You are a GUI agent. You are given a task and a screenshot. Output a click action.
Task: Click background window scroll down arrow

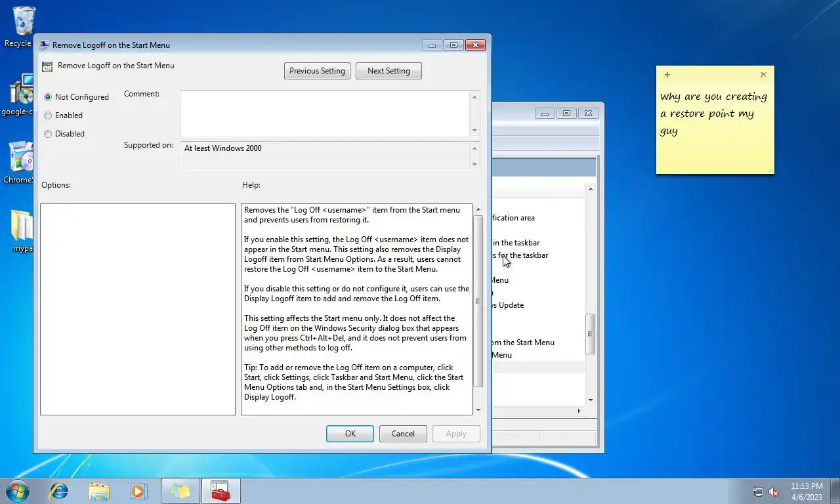pos(591,400)
